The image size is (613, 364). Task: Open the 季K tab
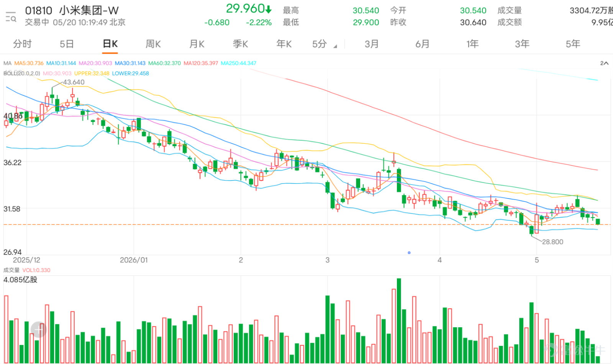(241, 44)
